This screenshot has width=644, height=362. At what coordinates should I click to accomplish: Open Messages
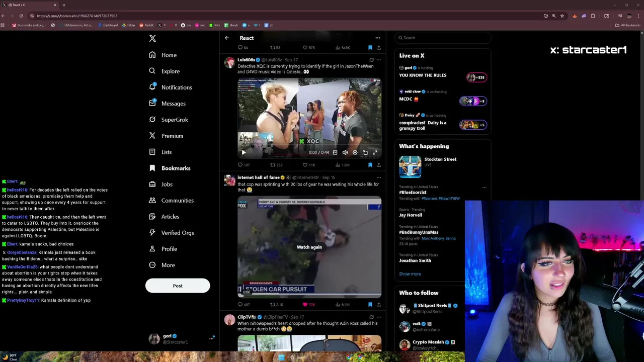coord(168,103)
